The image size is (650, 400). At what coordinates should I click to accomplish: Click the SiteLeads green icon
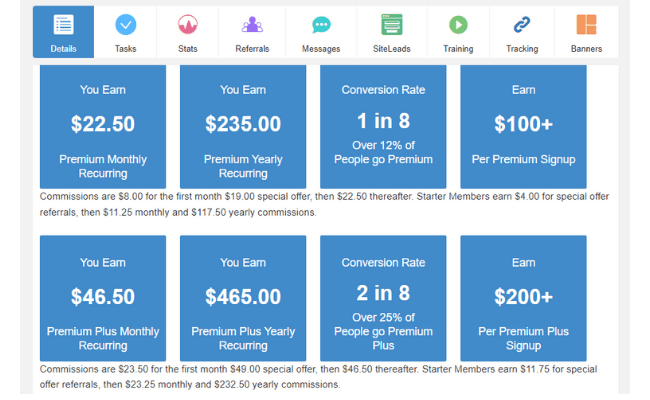[392, 24]
